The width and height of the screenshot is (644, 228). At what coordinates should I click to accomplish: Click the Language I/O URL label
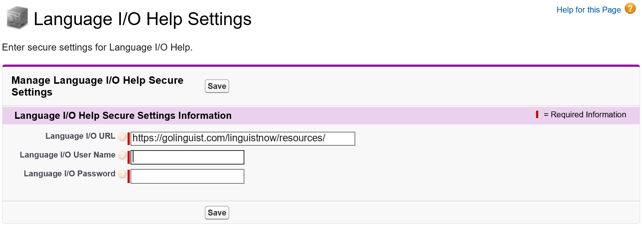pyautogui.click(x=80, y=136)
